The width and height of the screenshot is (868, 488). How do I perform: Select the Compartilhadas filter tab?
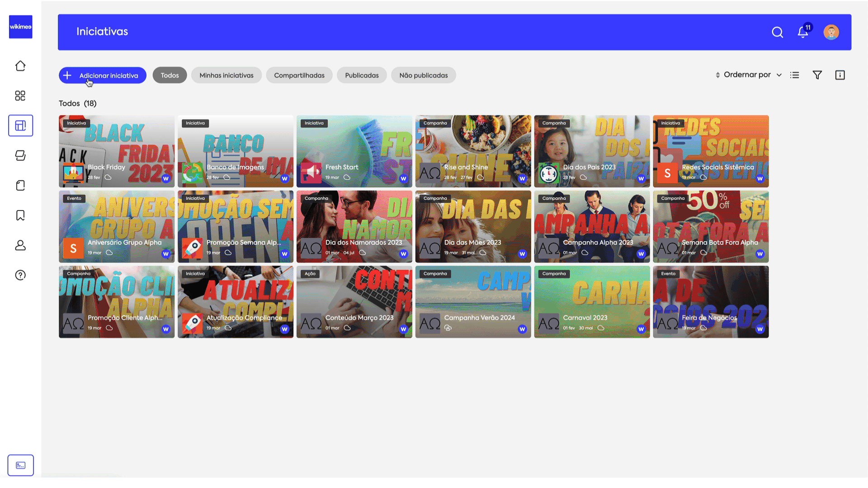299,75
